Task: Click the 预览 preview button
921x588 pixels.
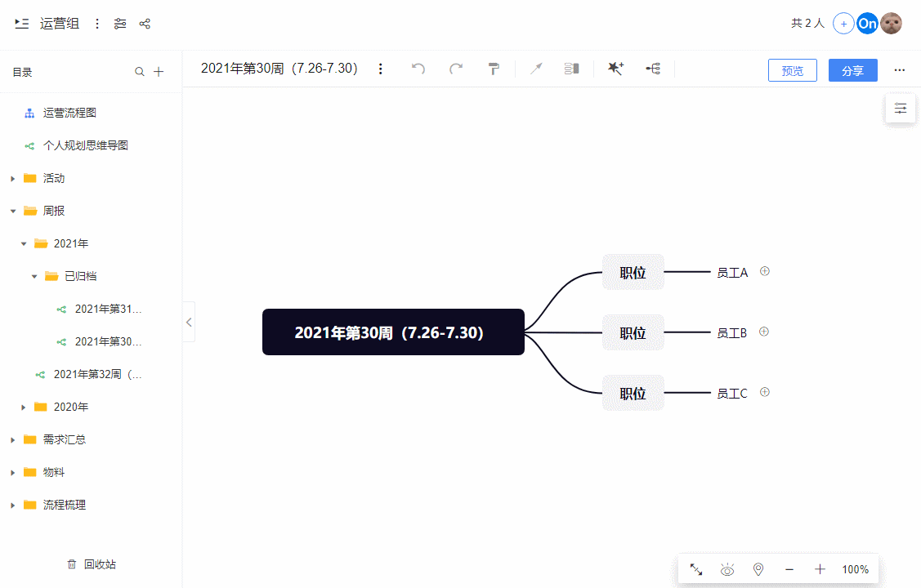Action: pyautogui.click(x=792, y=70)
